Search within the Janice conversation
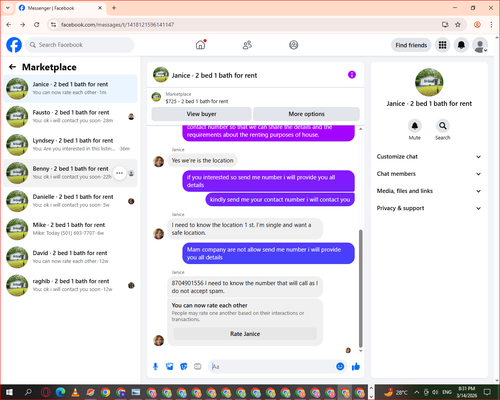Viewport: 500px width, 400px height. coord(443,126)
